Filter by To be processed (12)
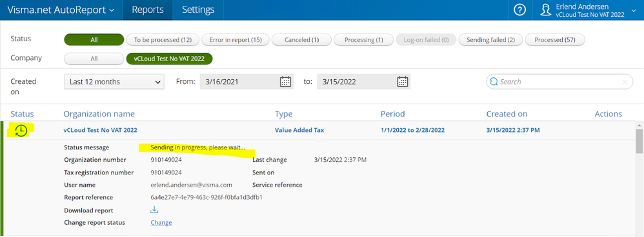 click(163, 40)
